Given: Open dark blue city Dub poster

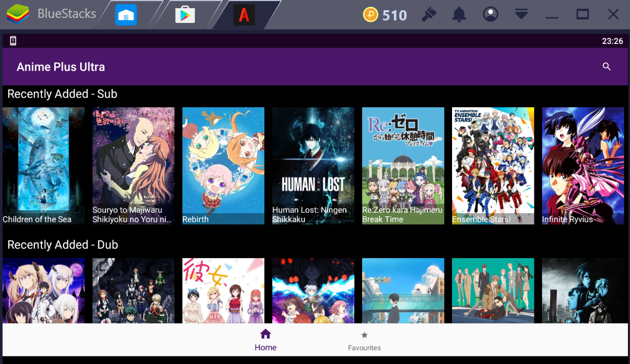Looking at the screenshot, I should pos(583,290).
